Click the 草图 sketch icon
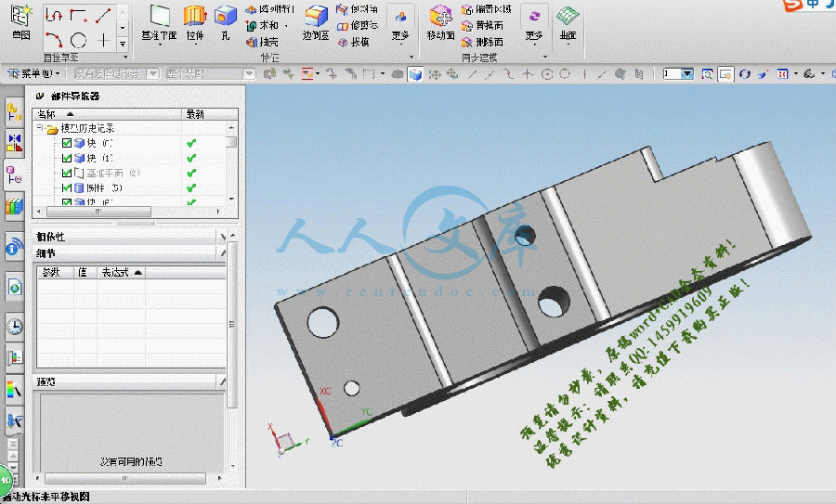This screenshot has height=504, width=836. click(20, 23)
